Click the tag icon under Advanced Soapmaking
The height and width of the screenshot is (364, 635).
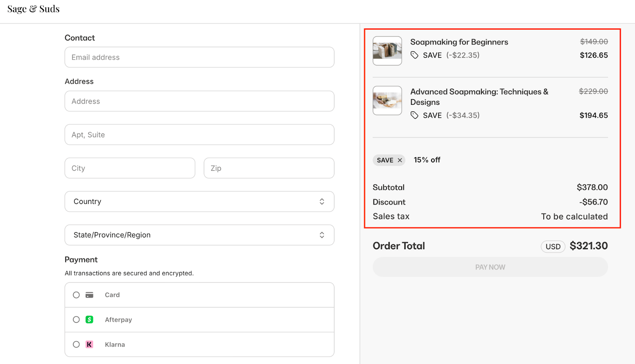414,115
